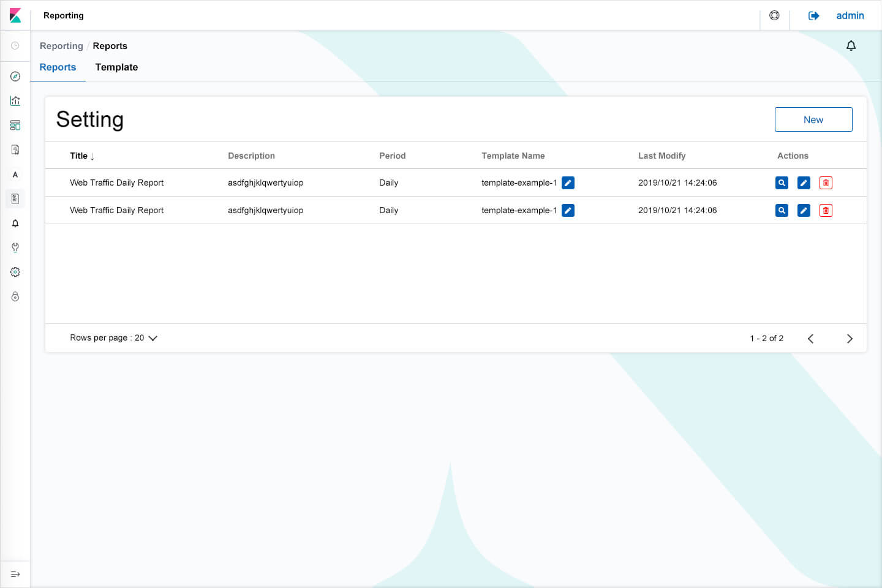Expand the sidebar navigation at bottom
The image size is (882, 588).
15,575
